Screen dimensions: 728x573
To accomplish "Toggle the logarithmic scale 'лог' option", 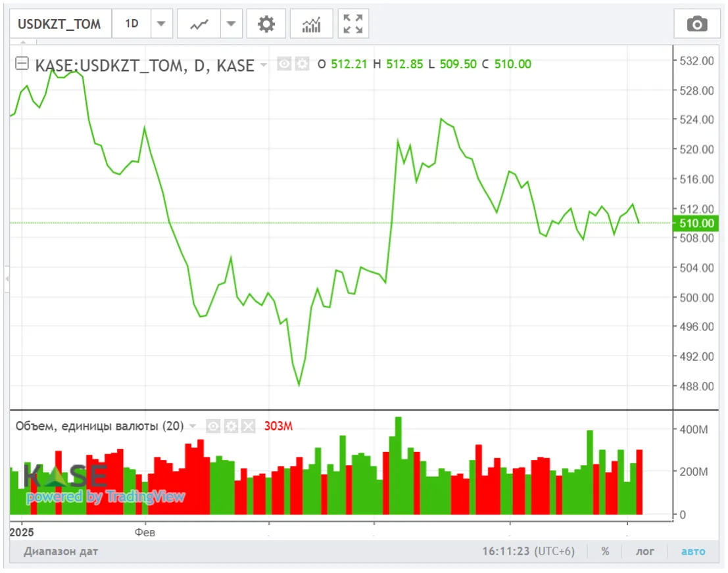I will tap(644, 551).
